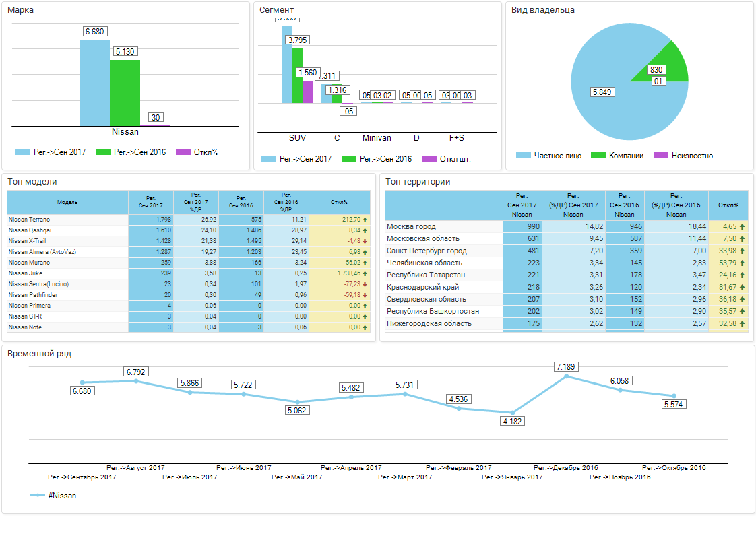This screenshot has height=534, width=756.
Task: Click the Minivan segment axis label
Action: (377, 138)
